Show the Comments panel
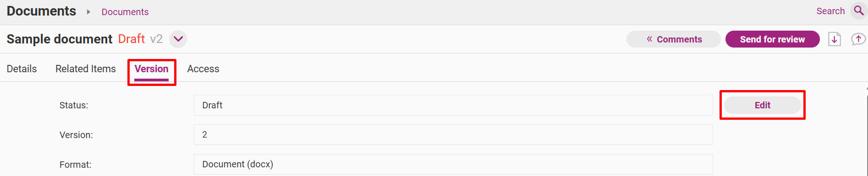This screenshot has height=176, width=868. pos(673,39)
